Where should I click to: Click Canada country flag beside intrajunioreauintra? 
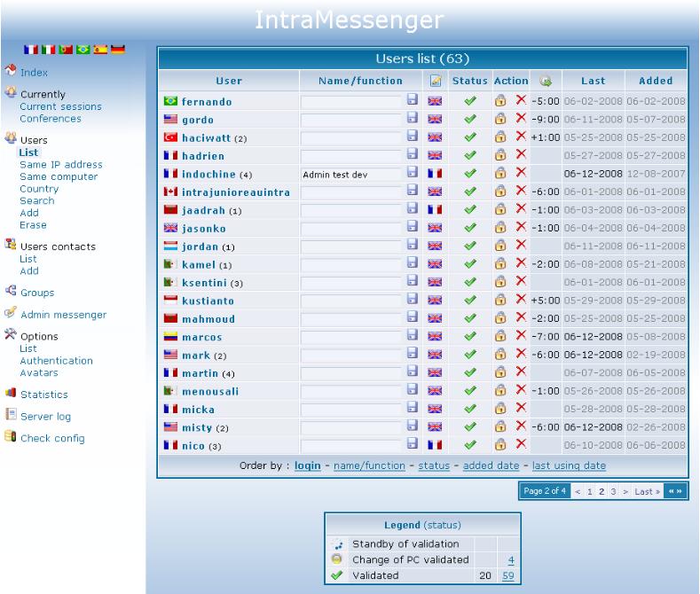170,191
